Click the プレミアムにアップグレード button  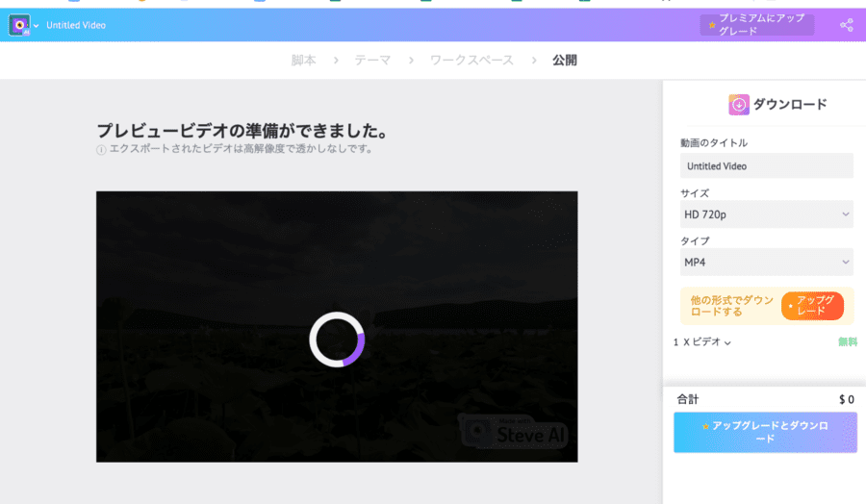(x=757, y=25)
